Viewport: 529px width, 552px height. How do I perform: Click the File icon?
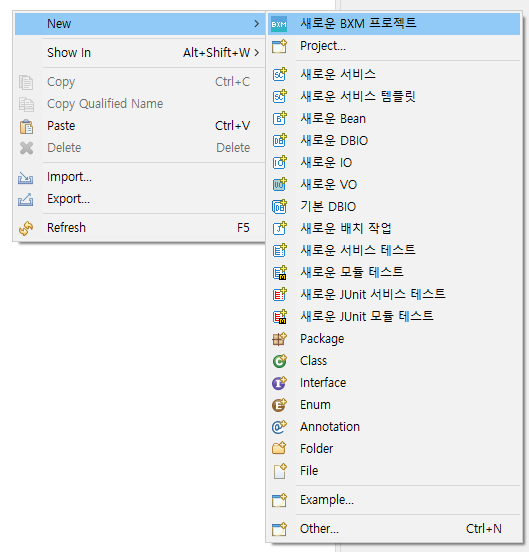tap(280, 471)
